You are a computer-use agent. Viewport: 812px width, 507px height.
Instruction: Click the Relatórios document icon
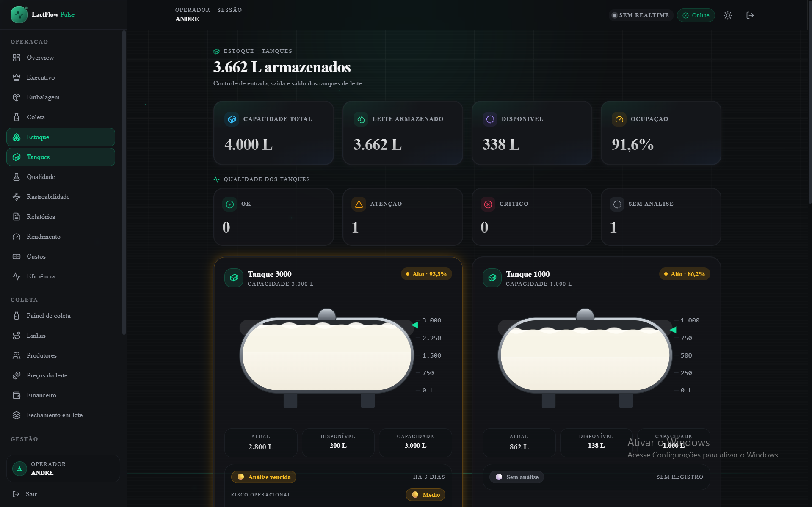click(17, 217)
